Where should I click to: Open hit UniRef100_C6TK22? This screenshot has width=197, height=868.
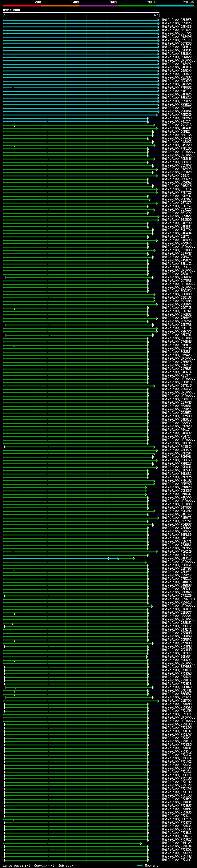click(x=177, y=30)
